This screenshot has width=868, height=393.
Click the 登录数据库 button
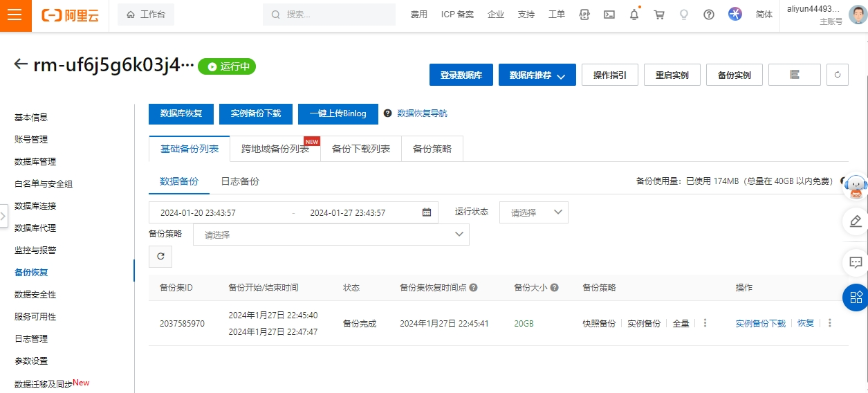[461, 75]
